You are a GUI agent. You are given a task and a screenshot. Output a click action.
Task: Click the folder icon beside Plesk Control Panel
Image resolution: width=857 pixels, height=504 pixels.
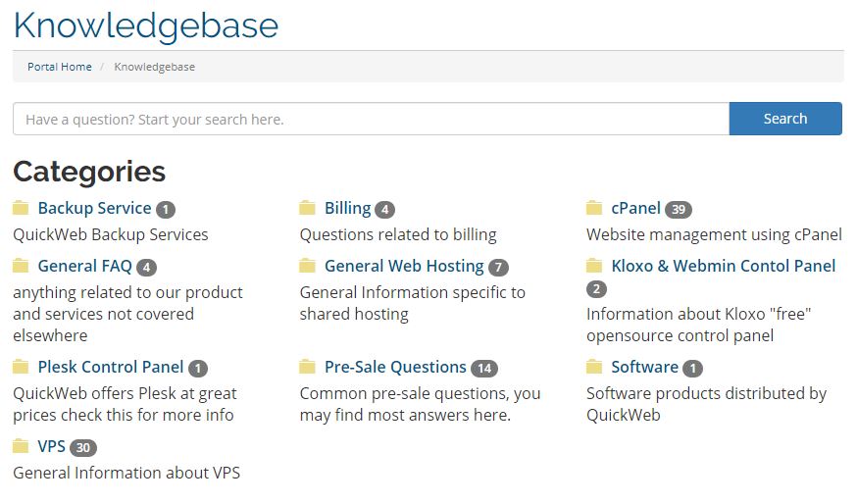coord(21,367)
